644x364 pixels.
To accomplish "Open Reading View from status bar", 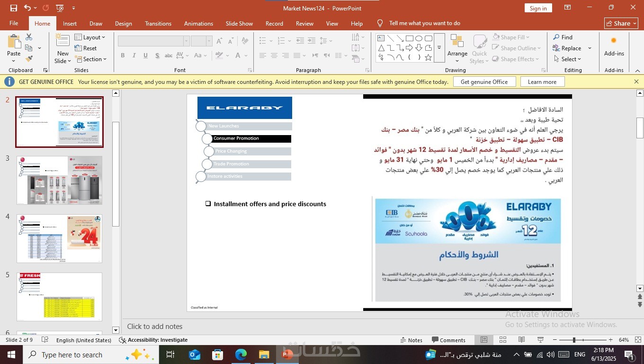I will coord(521,340).
